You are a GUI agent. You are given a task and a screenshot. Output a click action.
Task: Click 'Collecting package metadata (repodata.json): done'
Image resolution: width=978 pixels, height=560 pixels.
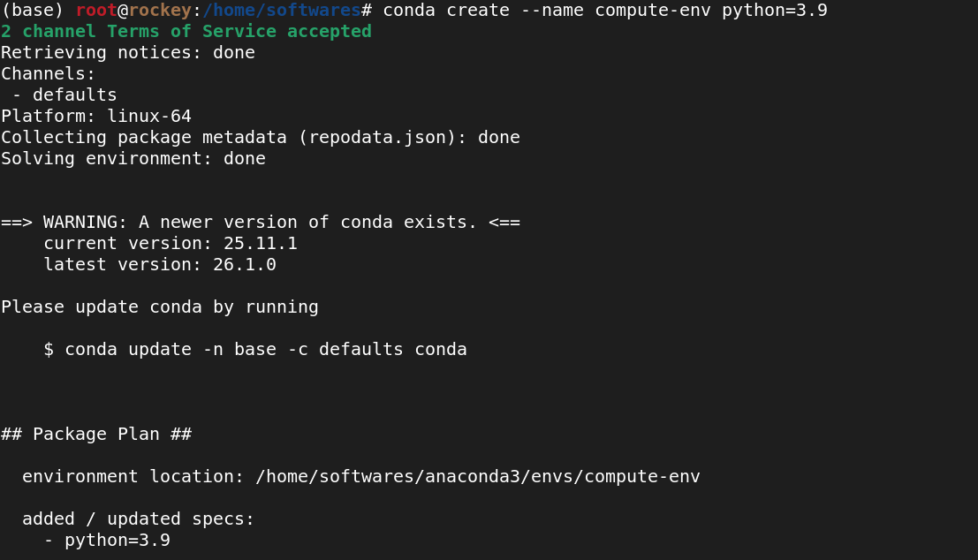260,137
